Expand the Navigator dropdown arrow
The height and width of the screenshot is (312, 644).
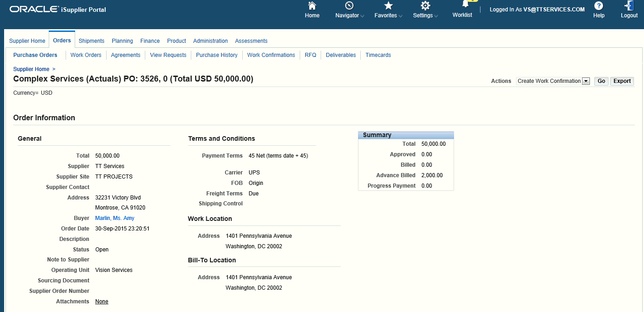coord(363,16)
